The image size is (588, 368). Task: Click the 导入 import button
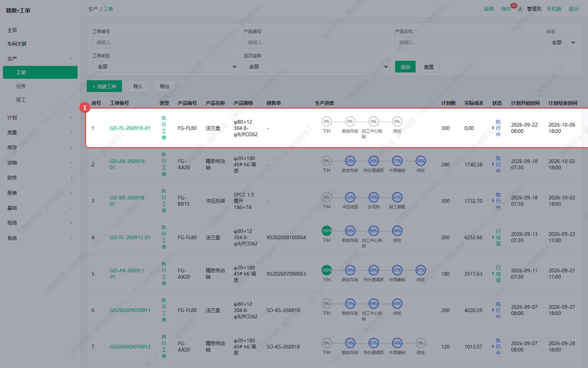[138, 86]
